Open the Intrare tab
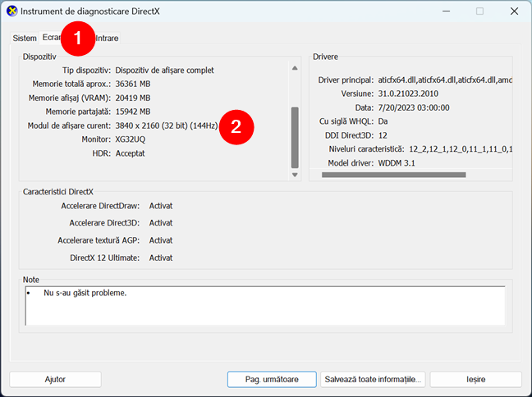532x397 pixels. point(107,38)
